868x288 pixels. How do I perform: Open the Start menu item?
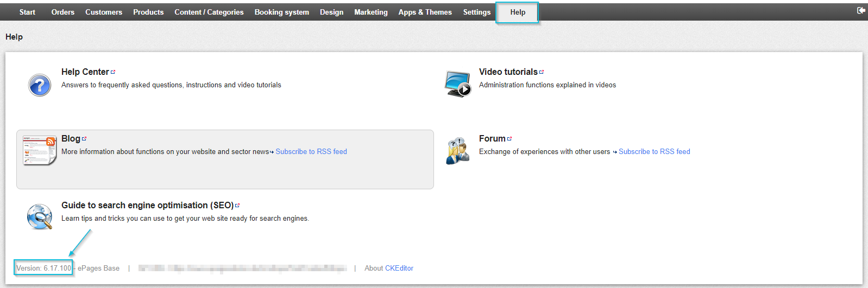[x=27, y=12]
